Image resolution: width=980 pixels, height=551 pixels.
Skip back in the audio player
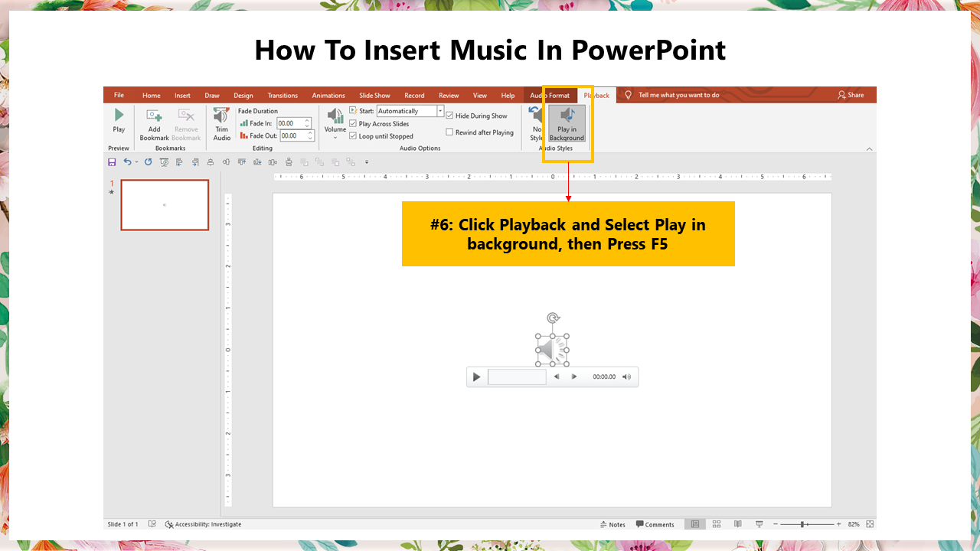557,377
